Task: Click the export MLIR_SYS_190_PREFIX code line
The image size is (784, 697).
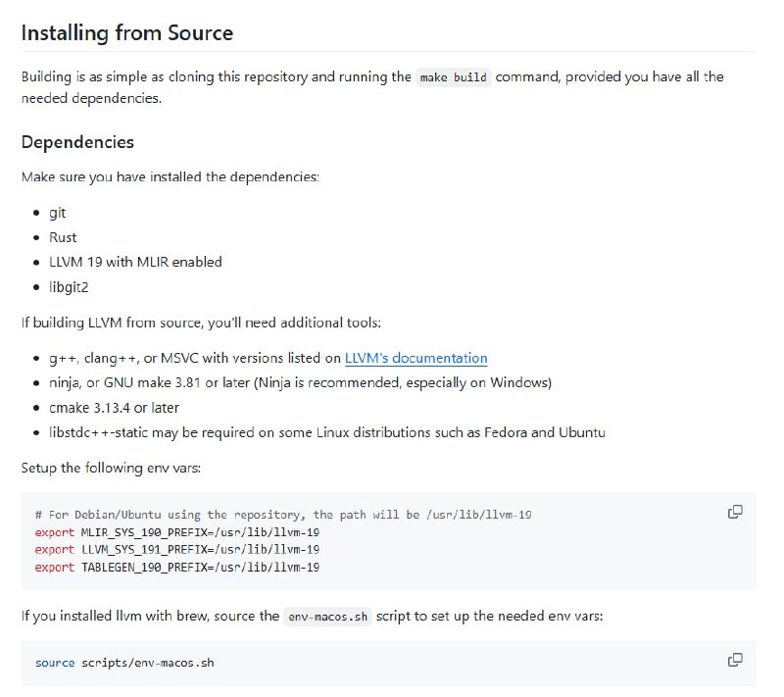Action: 176,531
